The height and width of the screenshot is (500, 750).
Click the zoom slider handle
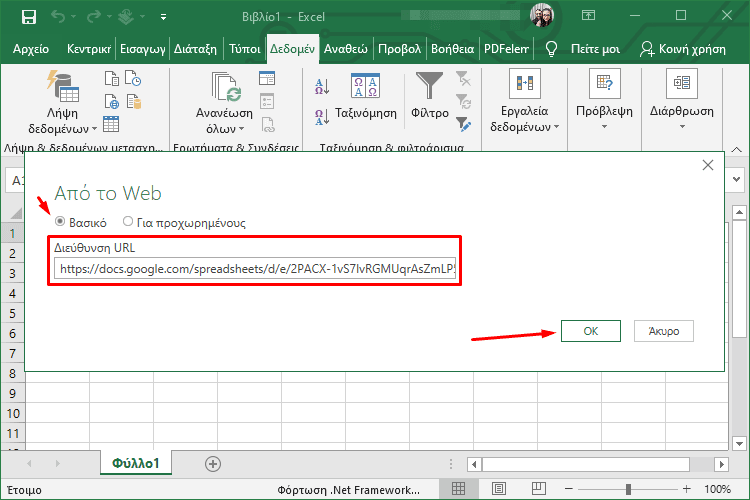pos(628,489)
